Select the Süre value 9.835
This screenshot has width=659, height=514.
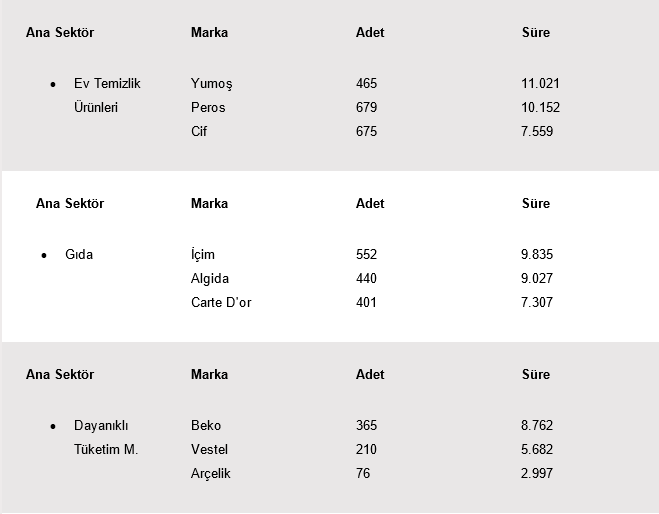[x=537, y=255]
